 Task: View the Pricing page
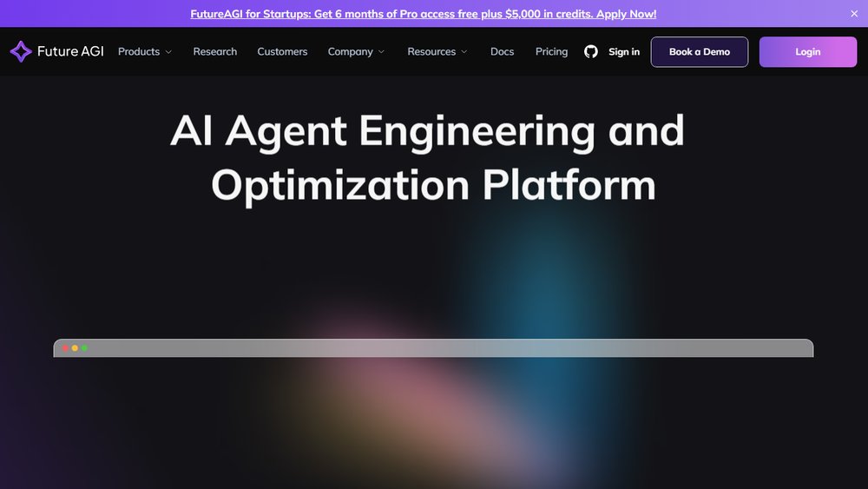coord(551,51)
